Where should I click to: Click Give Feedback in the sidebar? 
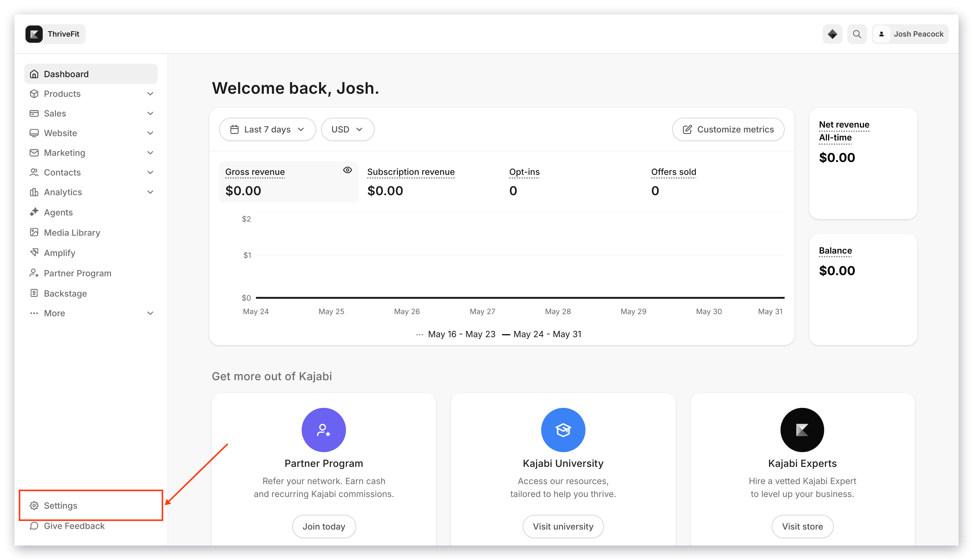[x=91, y=525]
